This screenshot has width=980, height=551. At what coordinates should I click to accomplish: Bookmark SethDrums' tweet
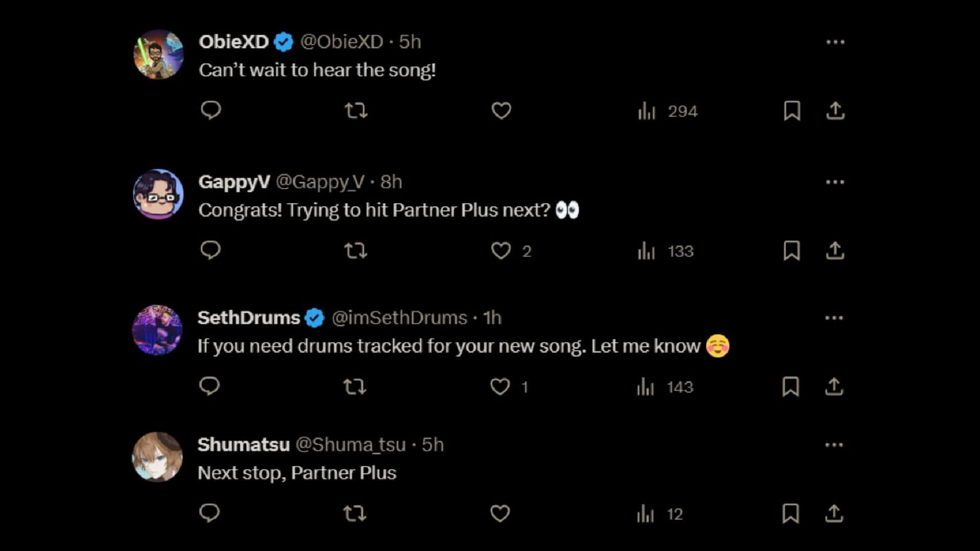point(790,386)
